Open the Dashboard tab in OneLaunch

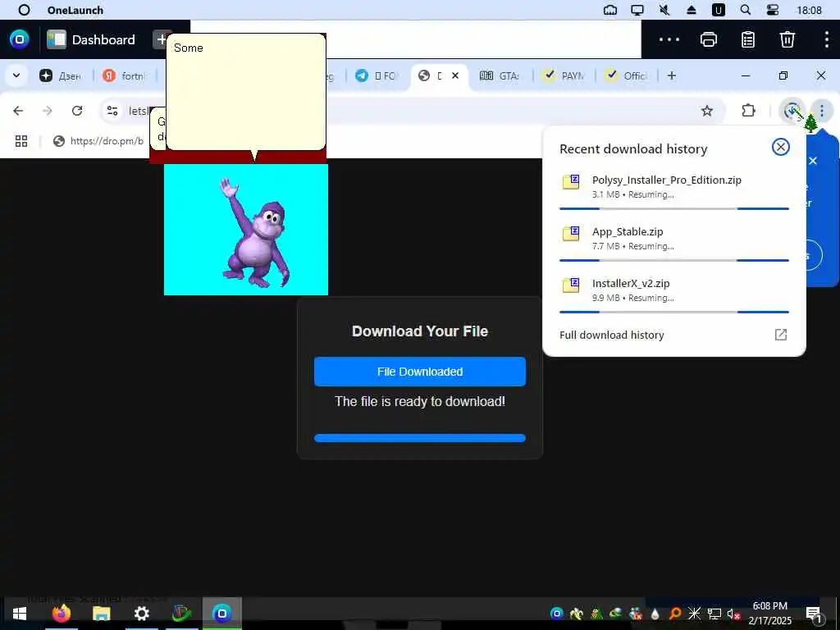[91, 39]
